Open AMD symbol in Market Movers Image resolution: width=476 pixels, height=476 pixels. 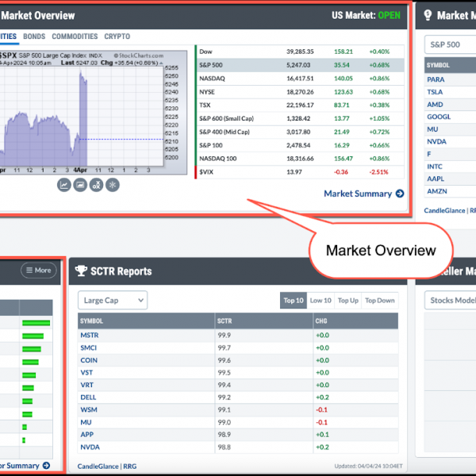pos(435,105)
